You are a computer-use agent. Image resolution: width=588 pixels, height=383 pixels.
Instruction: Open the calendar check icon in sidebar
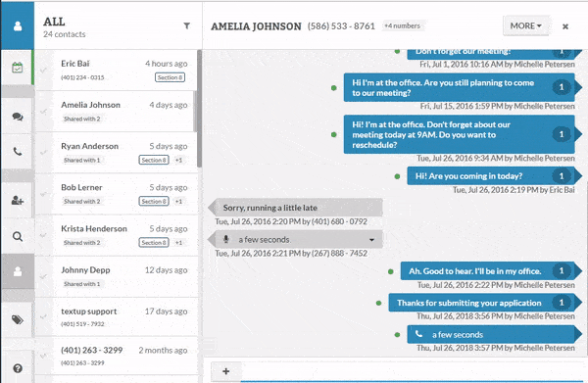18,68
